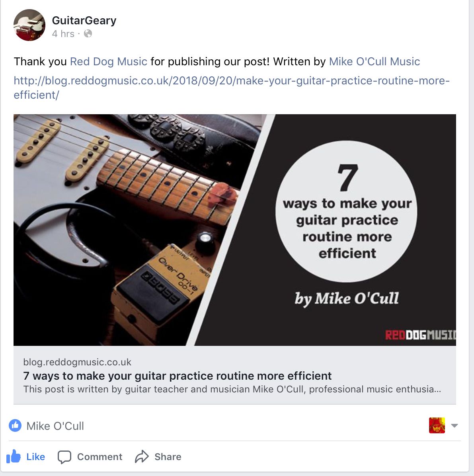This screenshot has height=476, width=474.
Task: Open the Red Dog Music page link
Action: click(x=108, y=61)
